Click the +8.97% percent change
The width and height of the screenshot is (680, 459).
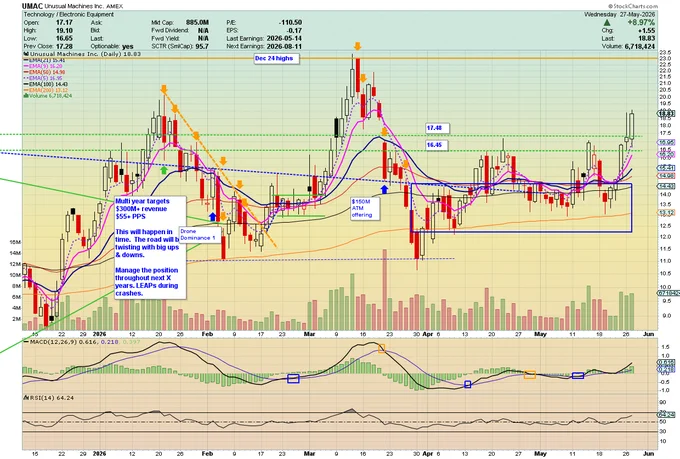tap(639, 23)
